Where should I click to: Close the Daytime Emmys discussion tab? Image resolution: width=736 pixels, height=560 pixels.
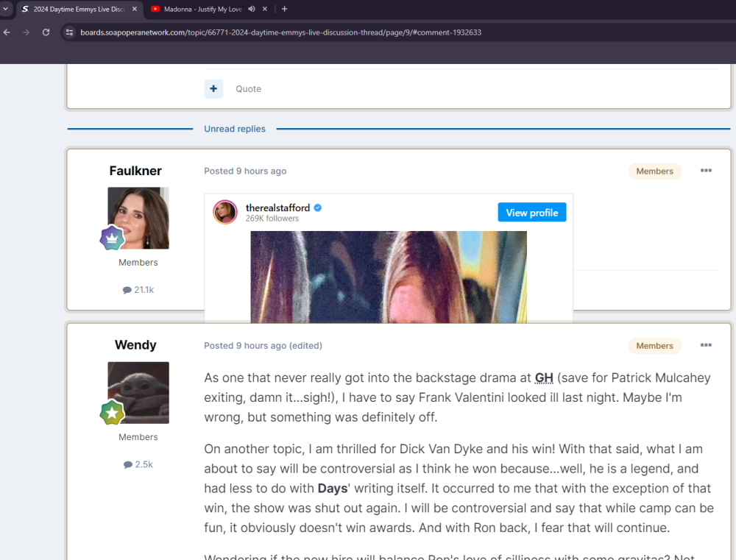(135, 9)
